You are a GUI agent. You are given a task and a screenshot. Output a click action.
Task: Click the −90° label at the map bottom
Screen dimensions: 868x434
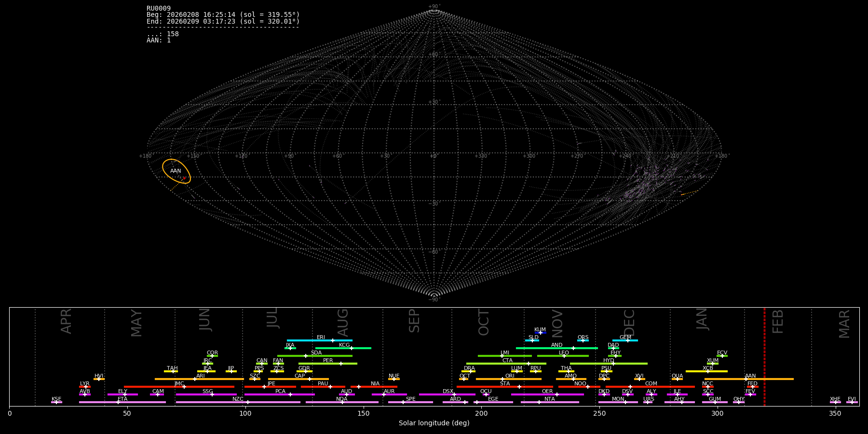[x=434, y=299]
